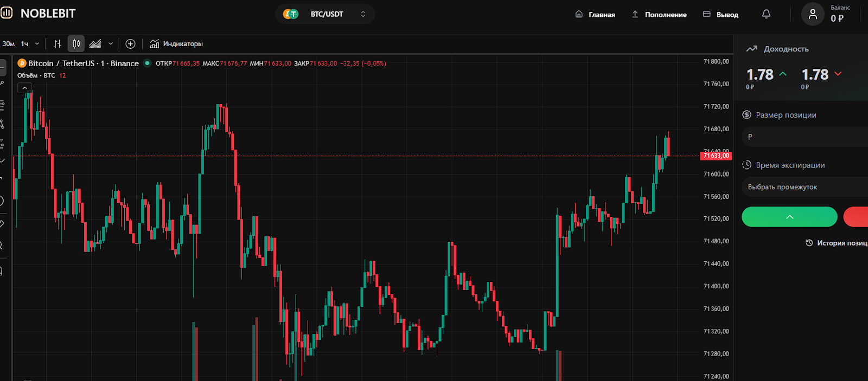Click the Bitcoin symbol icon in chart legend

coord(22,63)
